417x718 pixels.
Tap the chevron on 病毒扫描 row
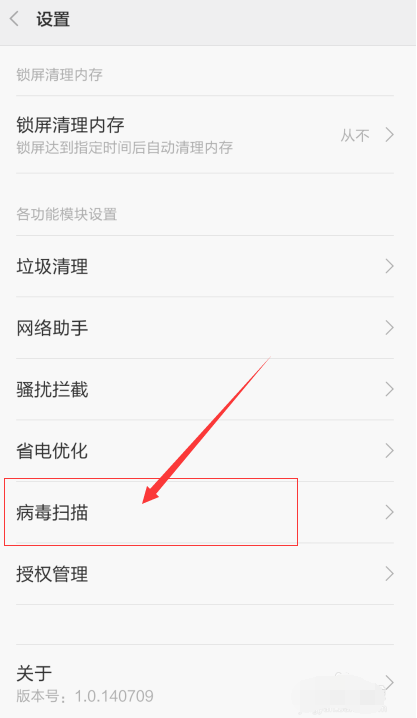[389, 512]
